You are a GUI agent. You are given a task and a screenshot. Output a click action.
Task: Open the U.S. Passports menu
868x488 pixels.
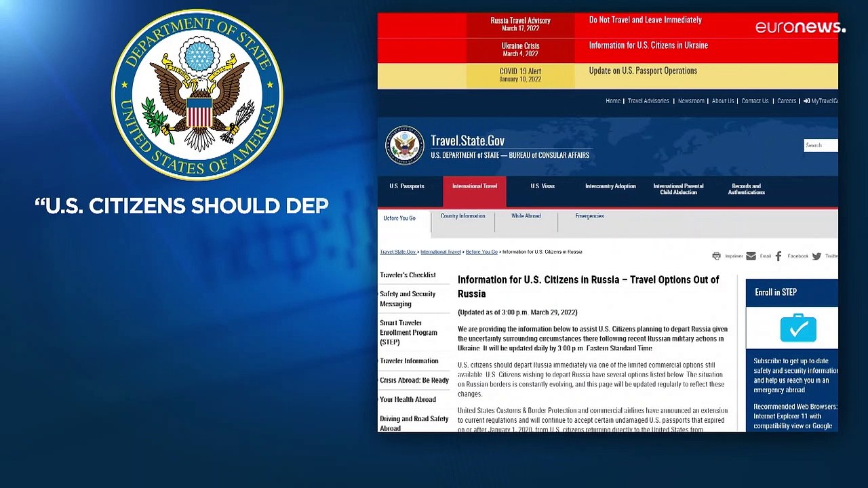pyautogui.click(x=407, y=186)
